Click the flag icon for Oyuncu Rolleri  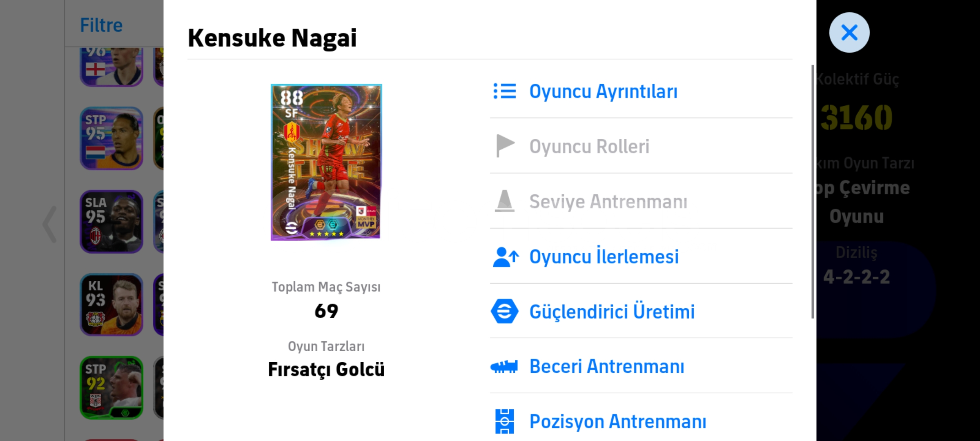tap(505, 146)
